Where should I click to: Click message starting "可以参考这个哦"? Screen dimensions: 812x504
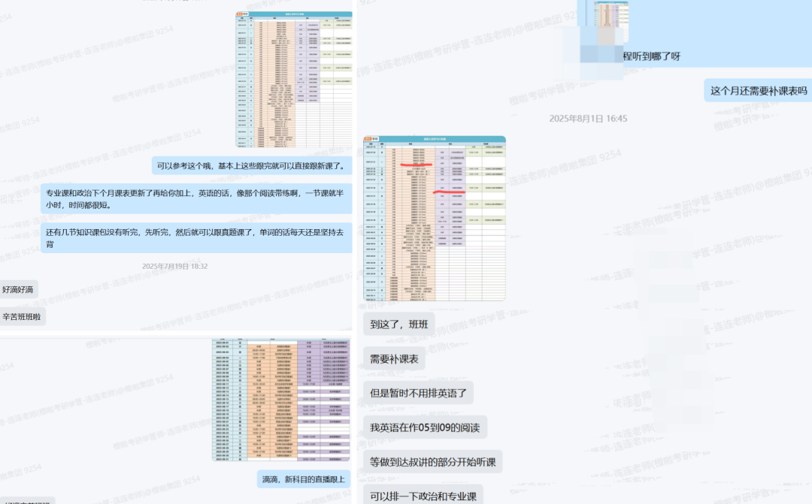pyautogui.click(x=252, y=165)
